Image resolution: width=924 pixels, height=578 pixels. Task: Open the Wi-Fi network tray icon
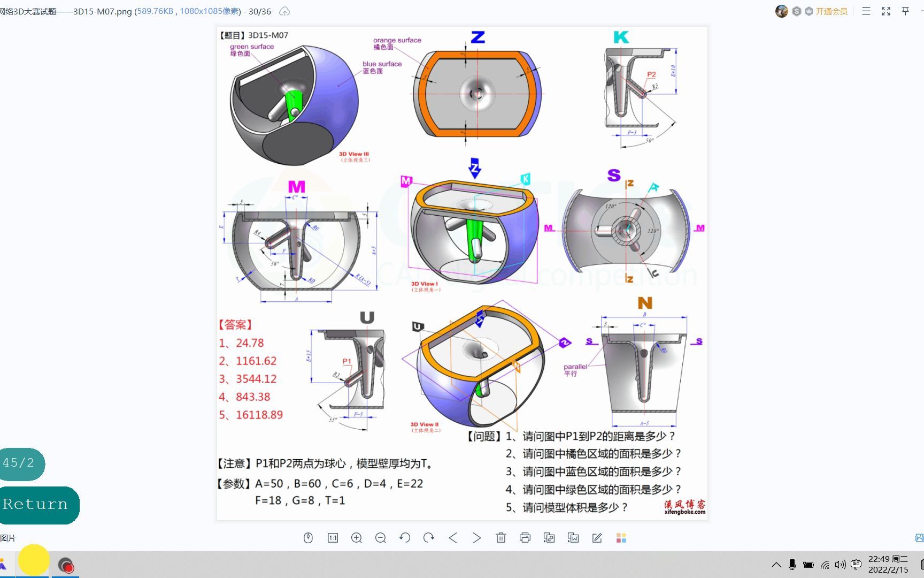pyautogui.click(x=825, y=565)
